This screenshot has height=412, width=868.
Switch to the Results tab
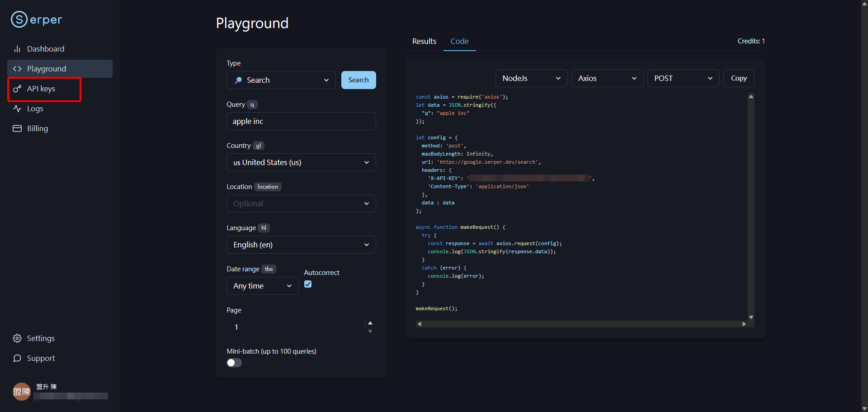coord(424,41)
